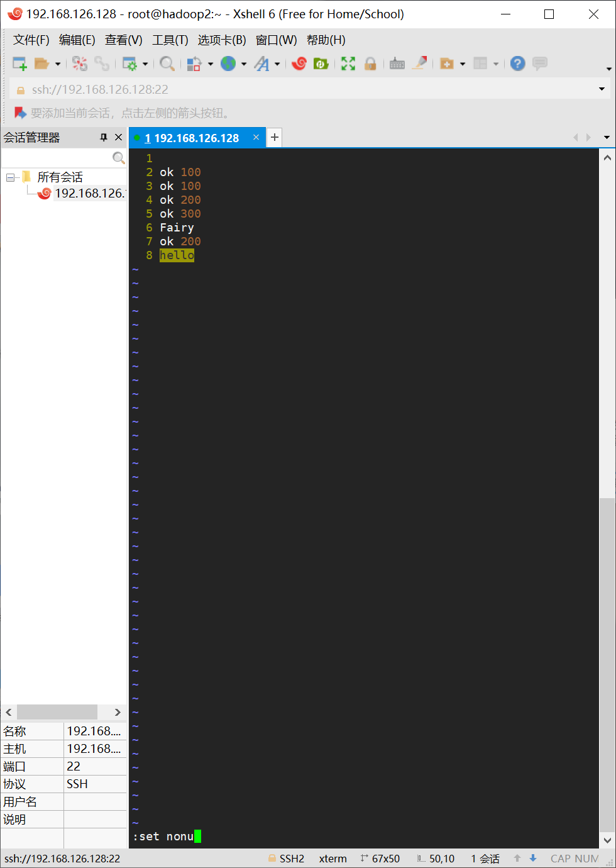
Task: Open the 查看(V) menu
Action: coord(124,40)
